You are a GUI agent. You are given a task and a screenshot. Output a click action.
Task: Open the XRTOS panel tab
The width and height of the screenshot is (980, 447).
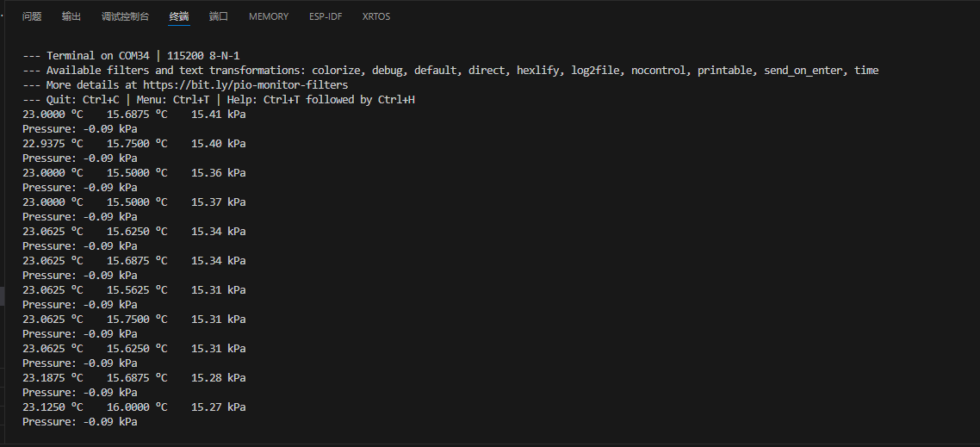[x=376, y=16]
